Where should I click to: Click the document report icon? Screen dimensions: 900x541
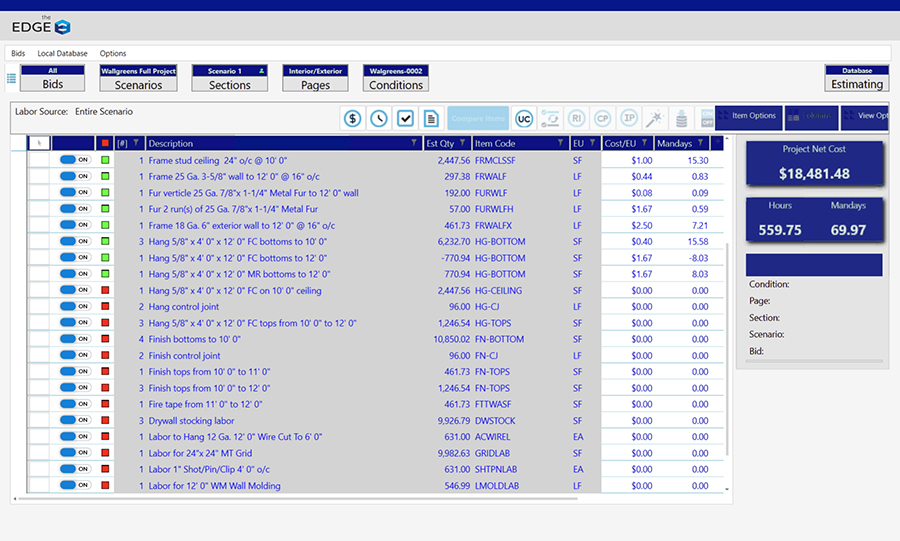coord(431,118)
